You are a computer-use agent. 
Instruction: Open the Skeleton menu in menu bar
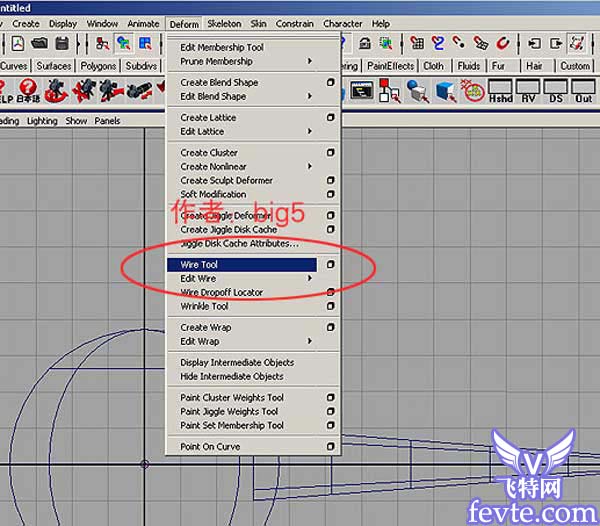click(224, 24)
